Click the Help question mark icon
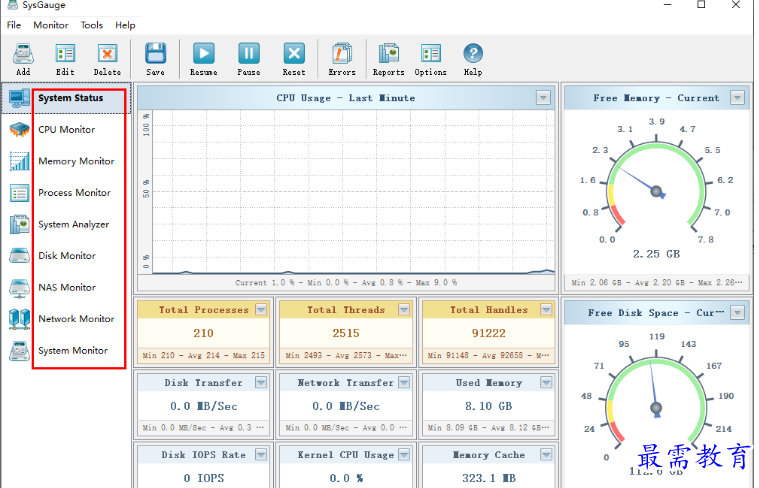The height and width of the screenshot is (488, 759). [473, 54]
